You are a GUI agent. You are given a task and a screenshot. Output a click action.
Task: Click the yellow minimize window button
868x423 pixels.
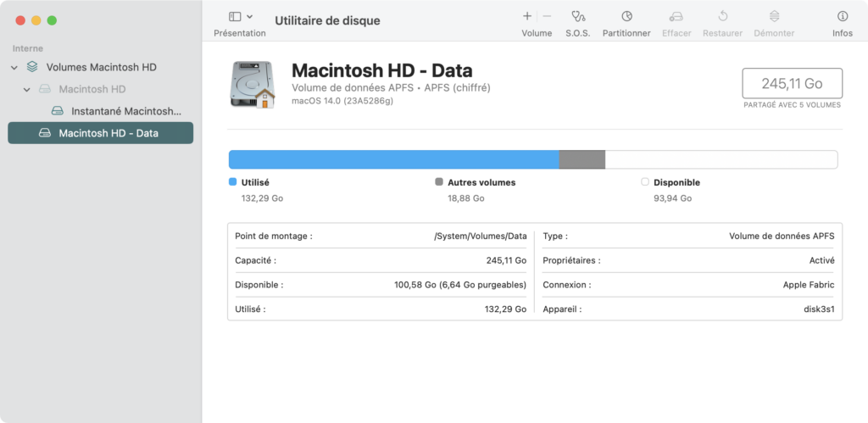36,20
